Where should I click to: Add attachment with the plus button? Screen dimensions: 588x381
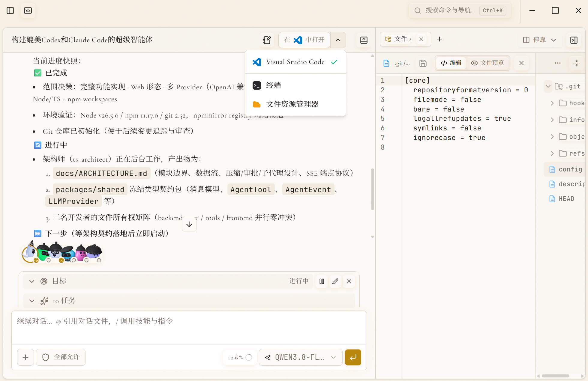click(x=25, y=357)
